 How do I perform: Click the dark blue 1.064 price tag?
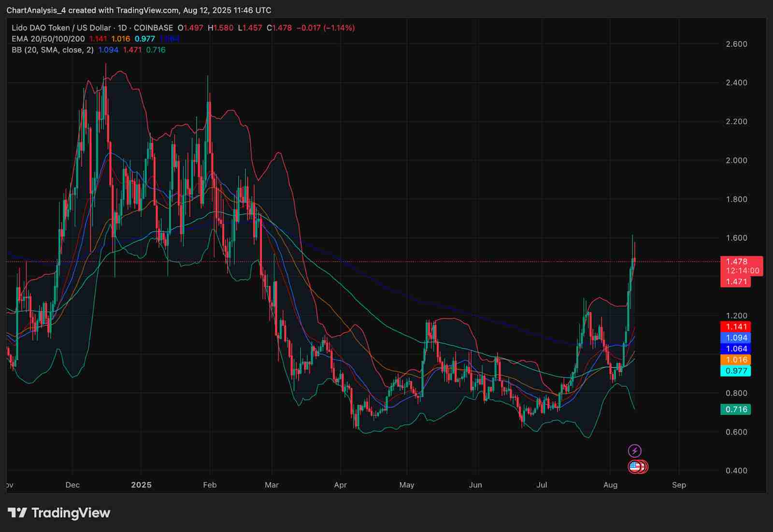click(x=735, y=349)
